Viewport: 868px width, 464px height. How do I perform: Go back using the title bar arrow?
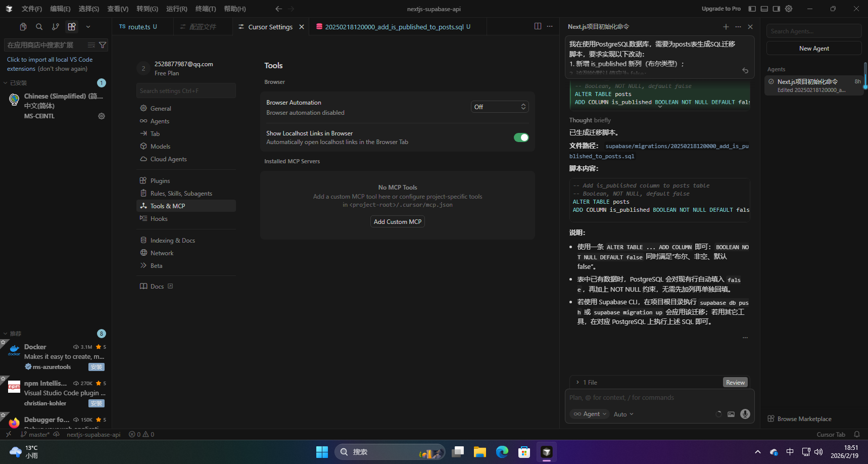click(x=278, y=9)
